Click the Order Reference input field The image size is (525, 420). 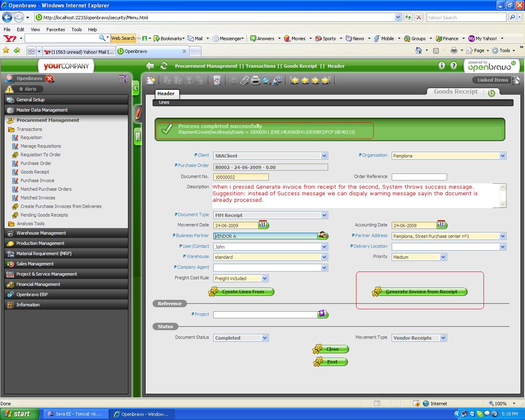pos(419,177)
